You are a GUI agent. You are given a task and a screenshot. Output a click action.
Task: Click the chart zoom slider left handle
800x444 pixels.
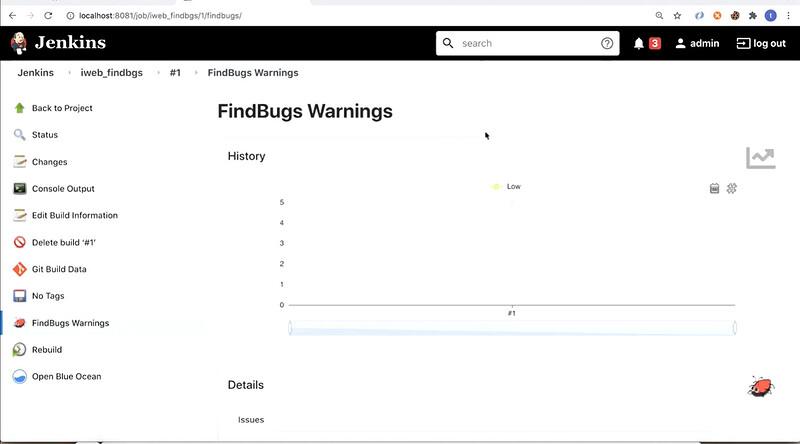[x=290, y=328]
